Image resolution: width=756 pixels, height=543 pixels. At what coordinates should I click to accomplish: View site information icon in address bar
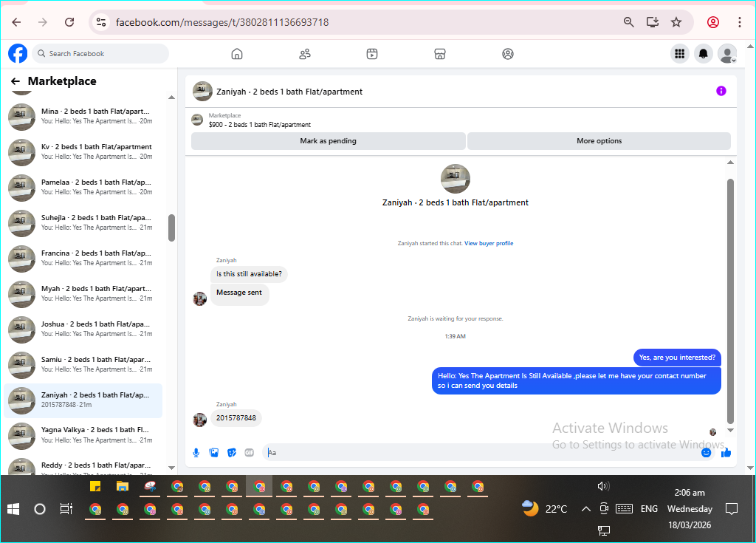[101, 22]
